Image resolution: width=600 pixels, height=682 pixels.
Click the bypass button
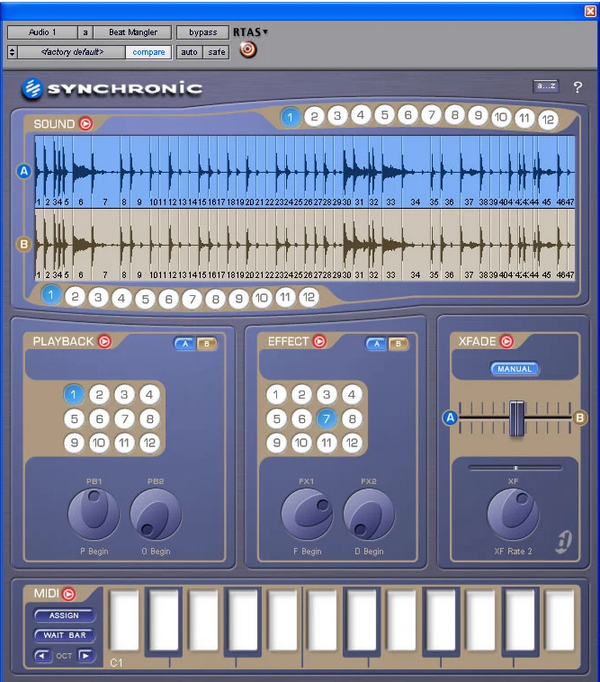(203, 32)
